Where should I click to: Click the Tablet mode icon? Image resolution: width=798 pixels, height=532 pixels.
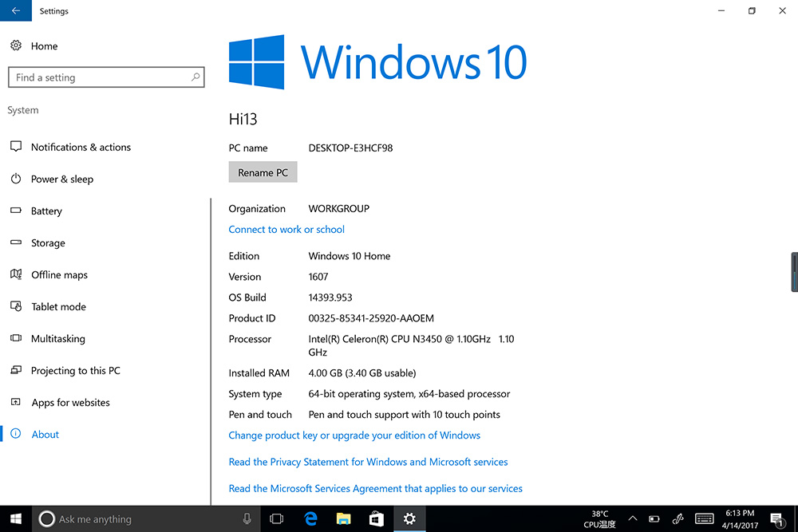pyautogui.click(x=16, y=306)
